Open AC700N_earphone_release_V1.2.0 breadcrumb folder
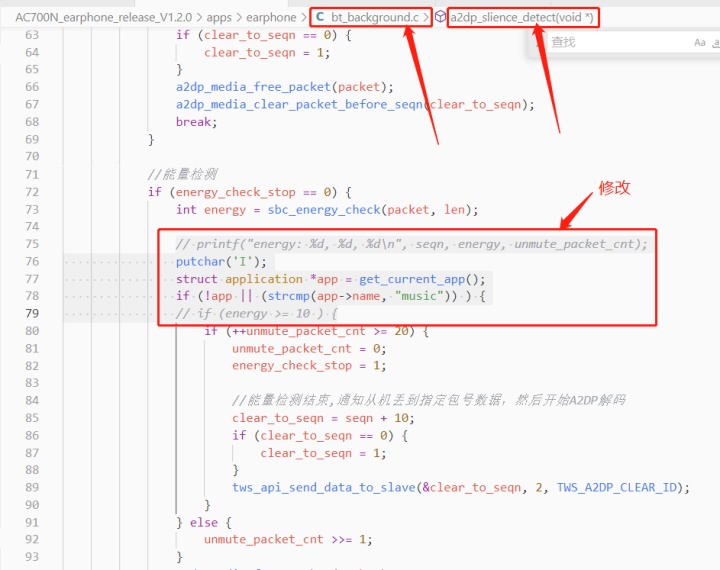720x570 pixels. coord(103,17)
